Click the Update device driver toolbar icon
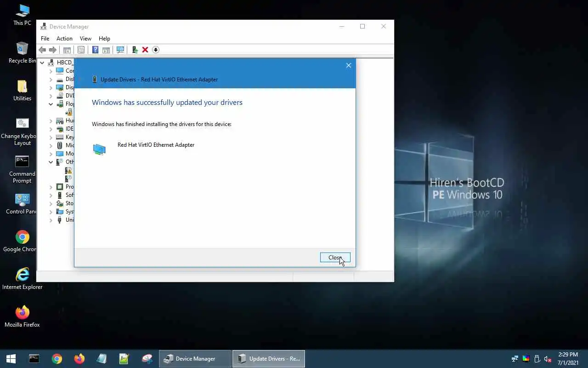Viewport: 588px width, 368px height. click(135, 50)
